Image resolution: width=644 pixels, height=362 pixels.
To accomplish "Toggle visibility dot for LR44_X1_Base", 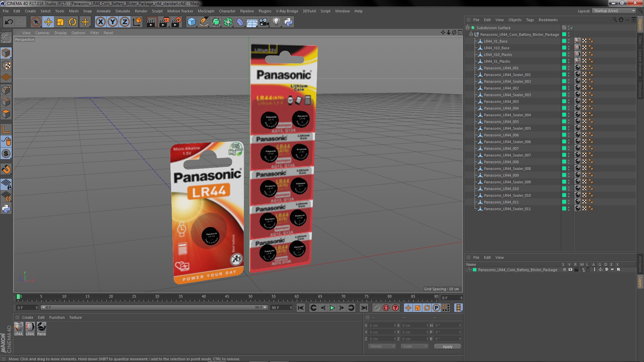I will [x=569, y=41].
